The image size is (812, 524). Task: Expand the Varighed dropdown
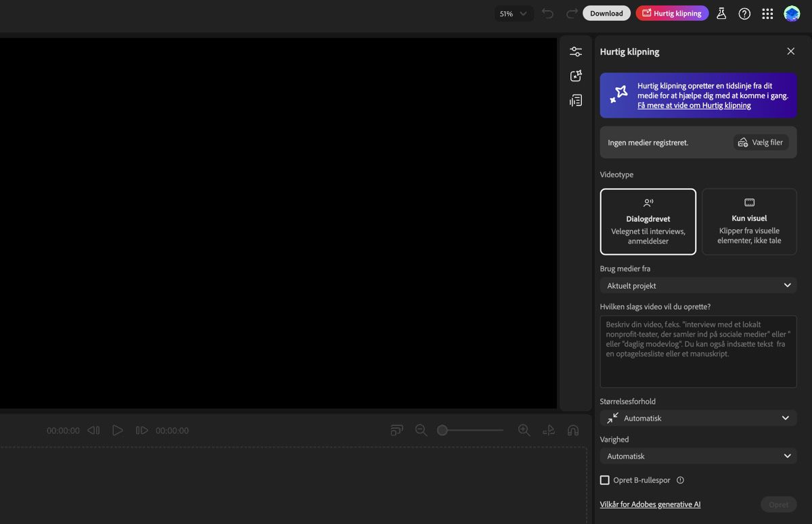click(x=698, y=456)
